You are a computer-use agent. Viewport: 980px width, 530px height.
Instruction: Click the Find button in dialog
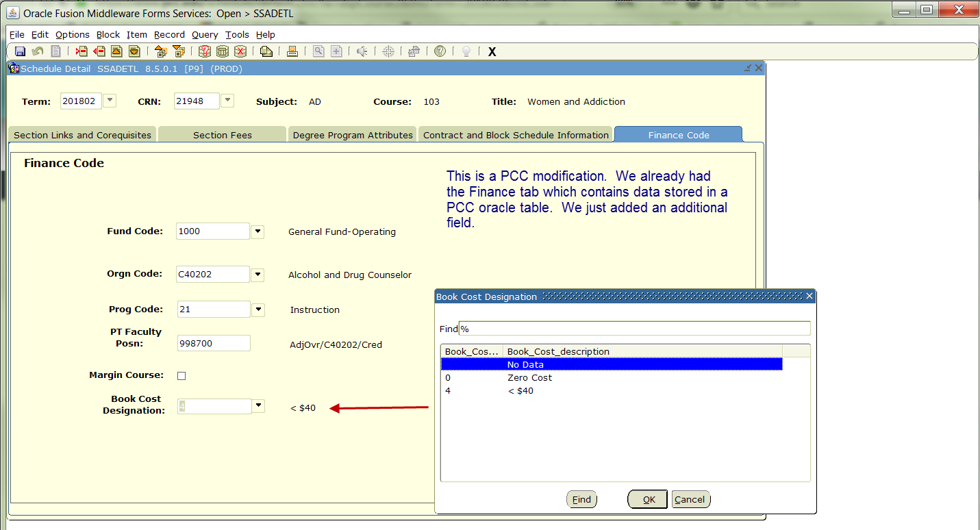pyautogui.click(x=581, y=499)
